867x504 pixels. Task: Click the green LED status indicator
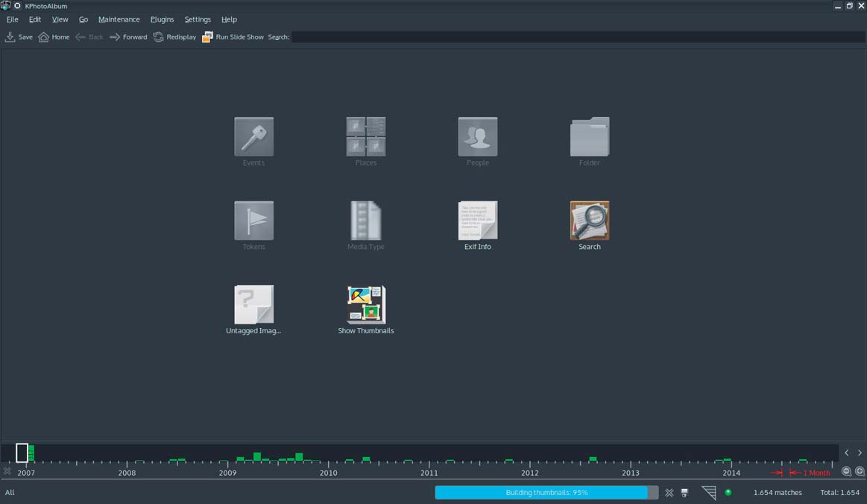[x=728, y=492]
